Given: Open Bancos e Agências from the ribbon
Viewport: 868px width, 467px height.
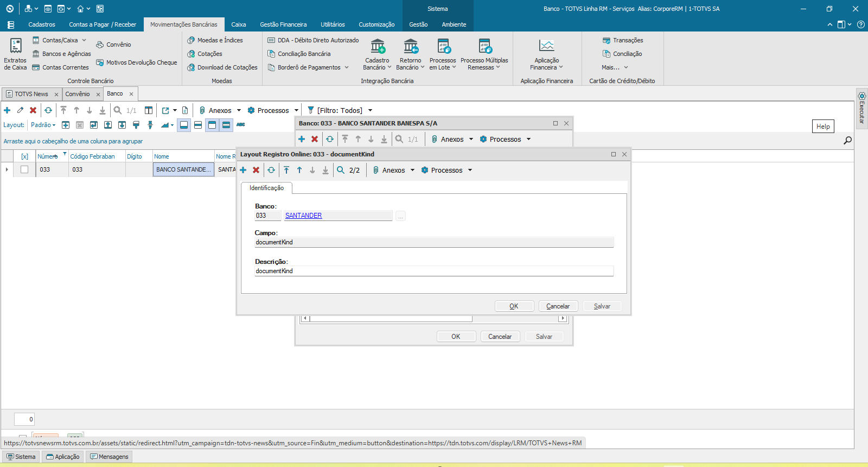Looking at the screenshot, I should (x=61, y=54).
